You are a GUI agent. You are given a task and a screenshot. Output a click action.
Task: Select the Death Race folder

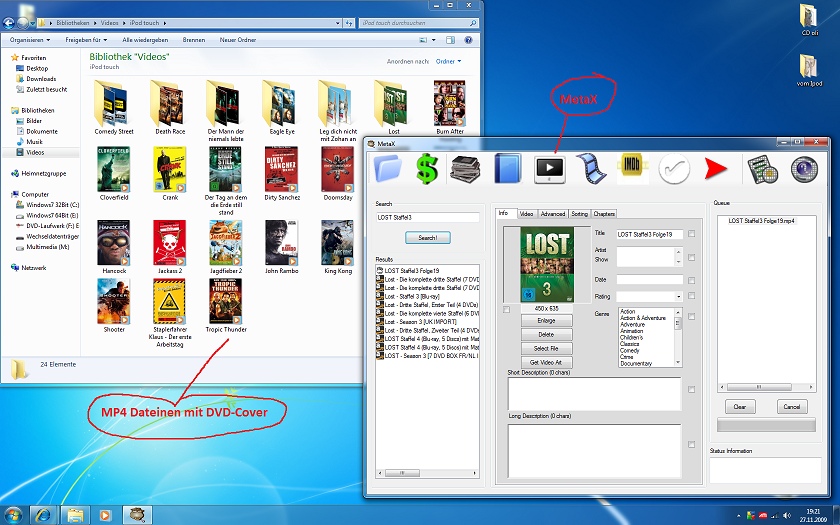170,107
